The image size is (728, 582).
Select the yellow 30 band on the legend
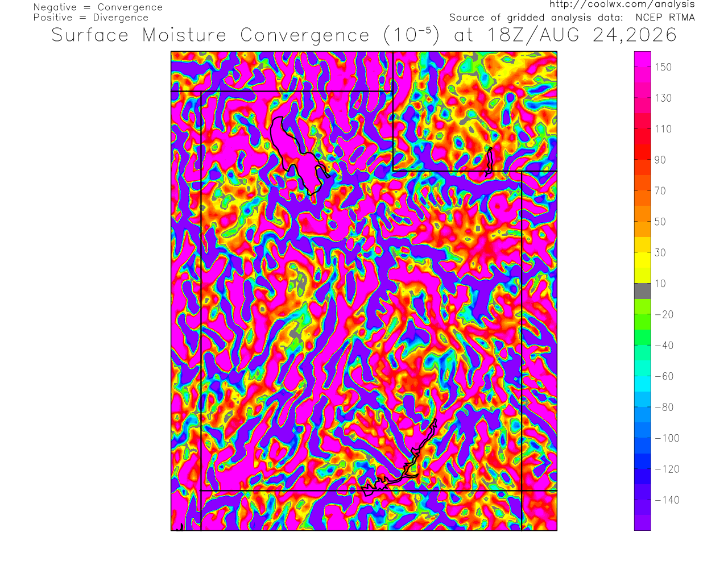tap(643, 252)
